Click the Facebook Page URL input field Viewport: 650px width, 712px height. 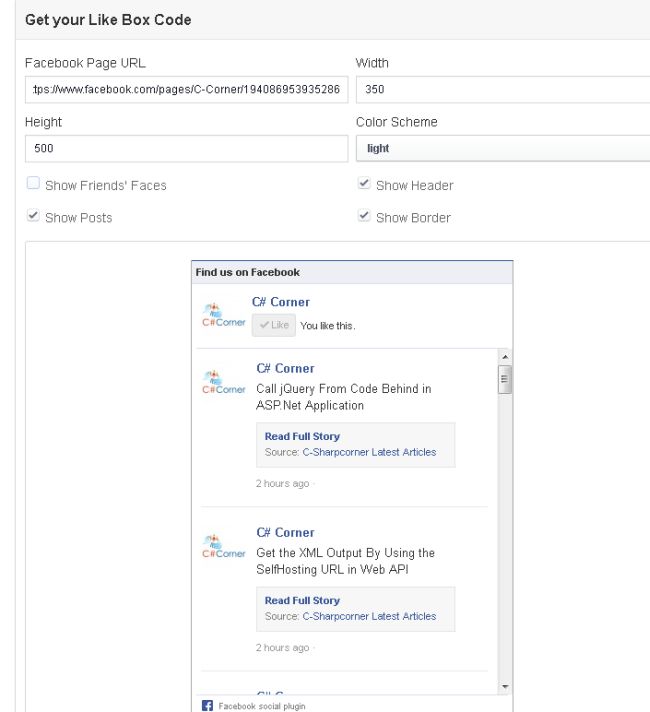(186, 89)
